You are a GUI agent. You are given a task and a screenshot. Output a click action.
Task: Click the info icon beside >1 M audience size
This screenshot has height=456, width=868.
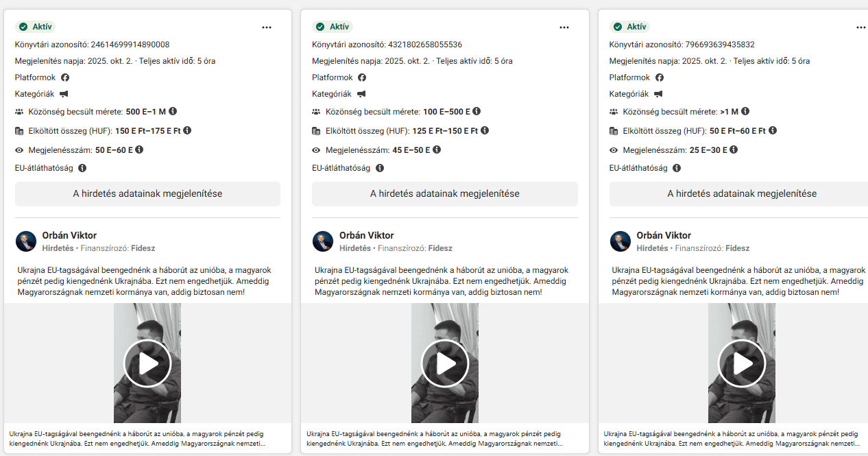[x=745, y=111]
